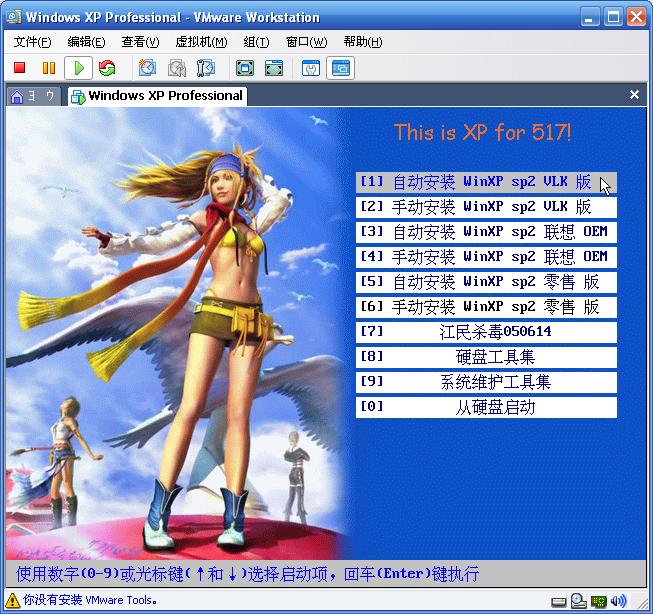Select [4] 手动安装 WinXP sp2 联想 OEM
The image size is (653, 614).
point(486,257)
